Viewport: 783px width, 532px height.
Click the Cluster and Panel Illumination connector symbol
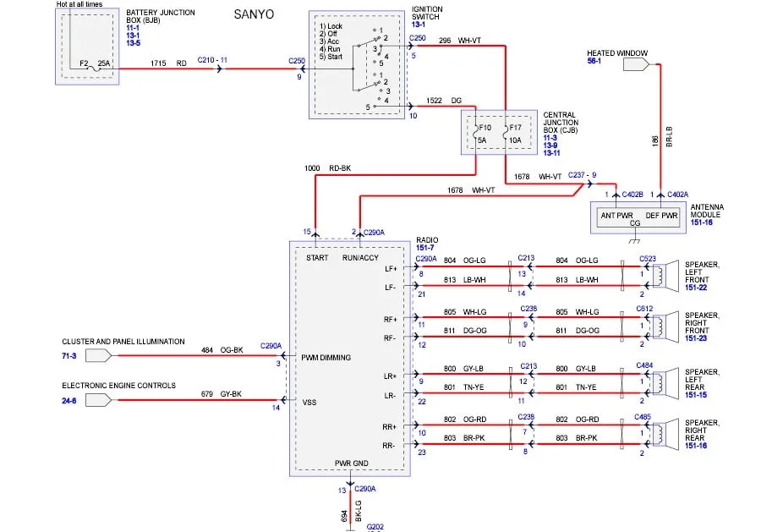(99, 355)
